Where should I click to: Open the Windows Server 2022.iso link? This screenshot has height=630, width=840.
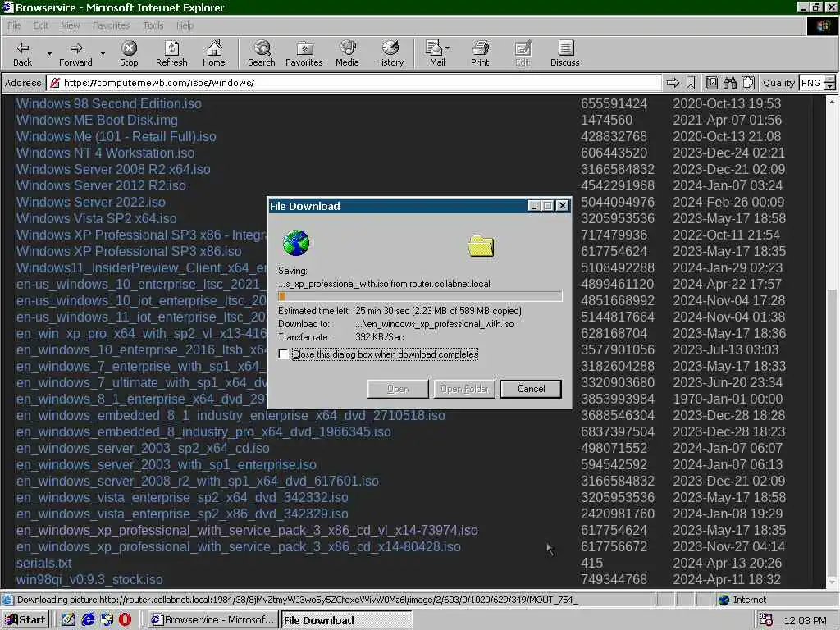click(x=90, y=202)
